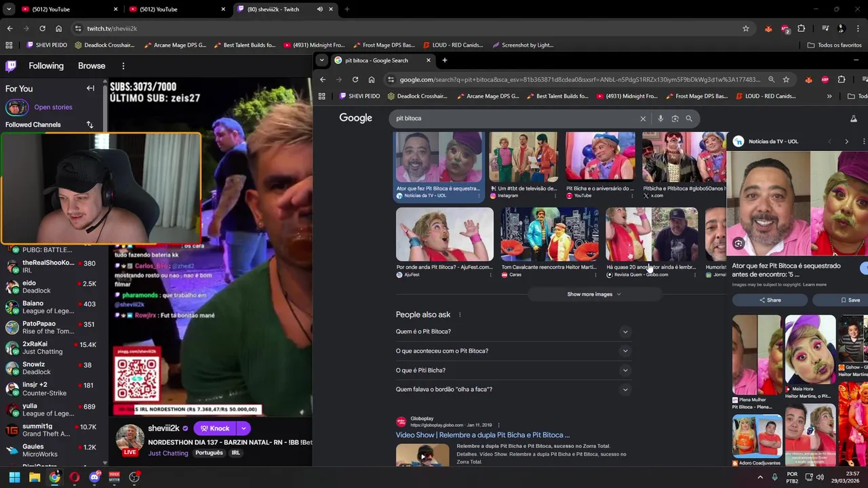This screenshot has height=488, width=868.
Task: Click Open stories link
Action: pos(53,107)
